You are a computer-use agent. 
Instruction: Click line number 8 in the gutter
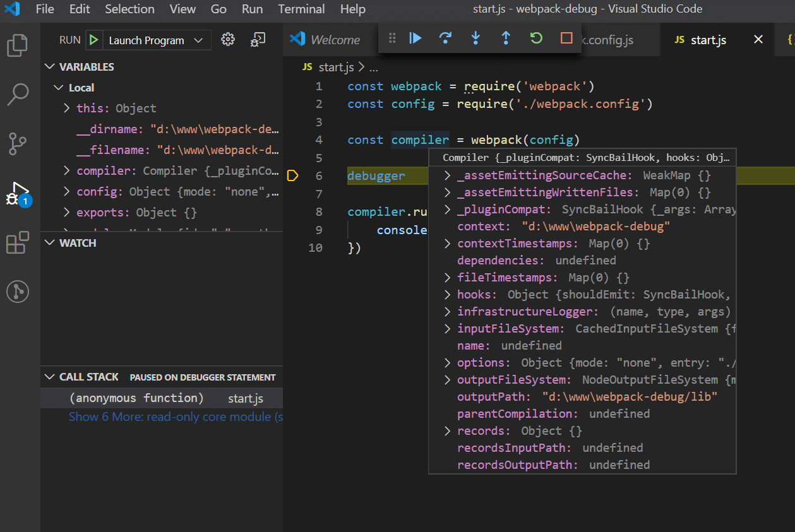[319, 212]
